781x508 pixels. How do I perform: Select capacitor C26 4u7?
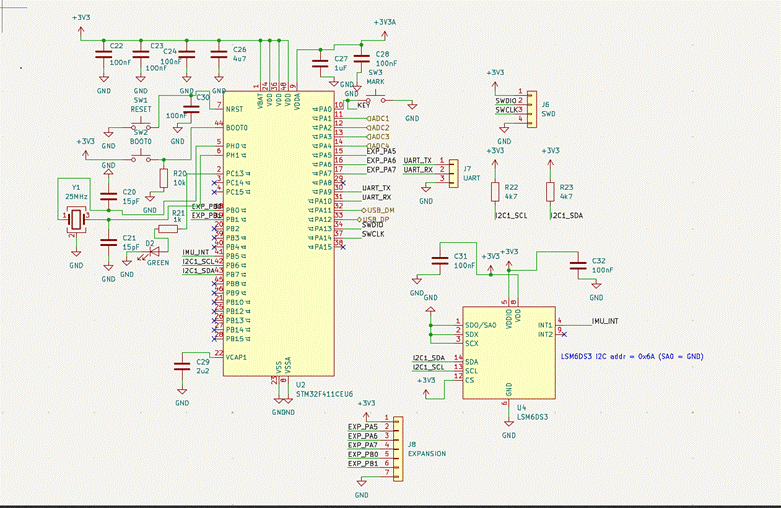coord(219,54)
